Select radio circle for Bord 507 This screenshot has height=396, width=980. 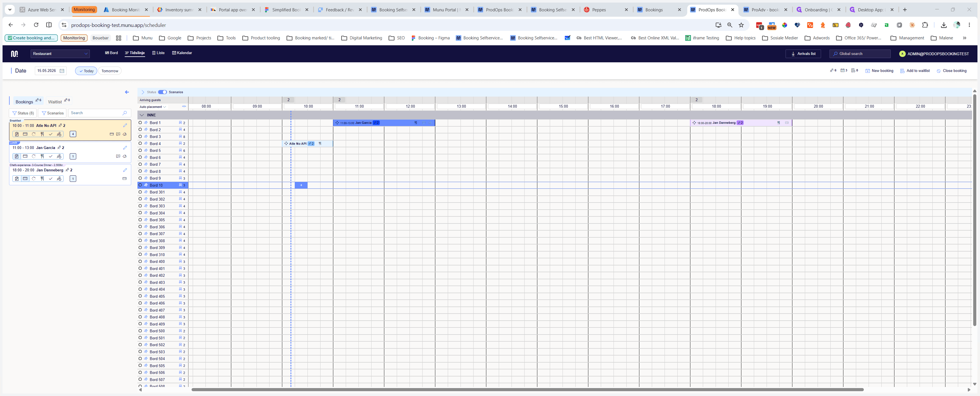tap(140, 379)
